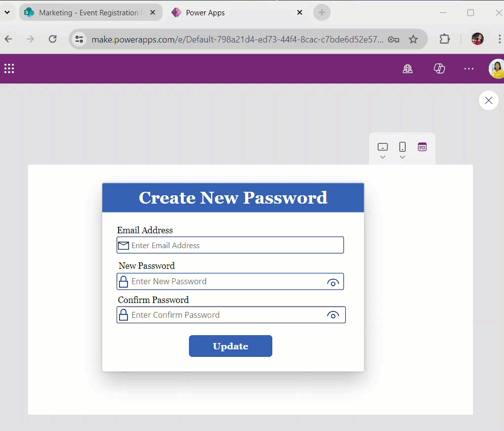Open Copilot in the purple header
Image resolution: width=504 pixels, height=431 pixels.
439,69
